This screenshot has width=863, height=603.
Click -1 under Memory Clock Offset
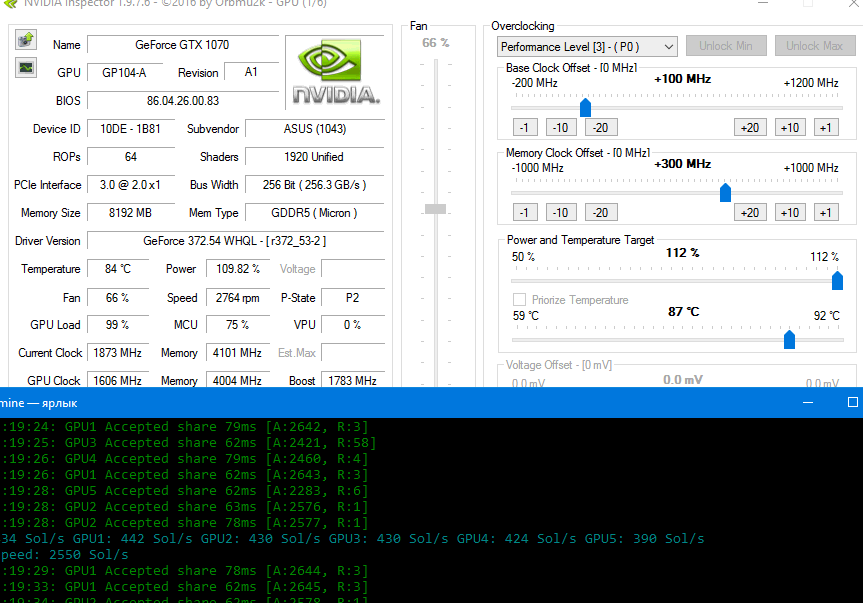pos(525,212)
